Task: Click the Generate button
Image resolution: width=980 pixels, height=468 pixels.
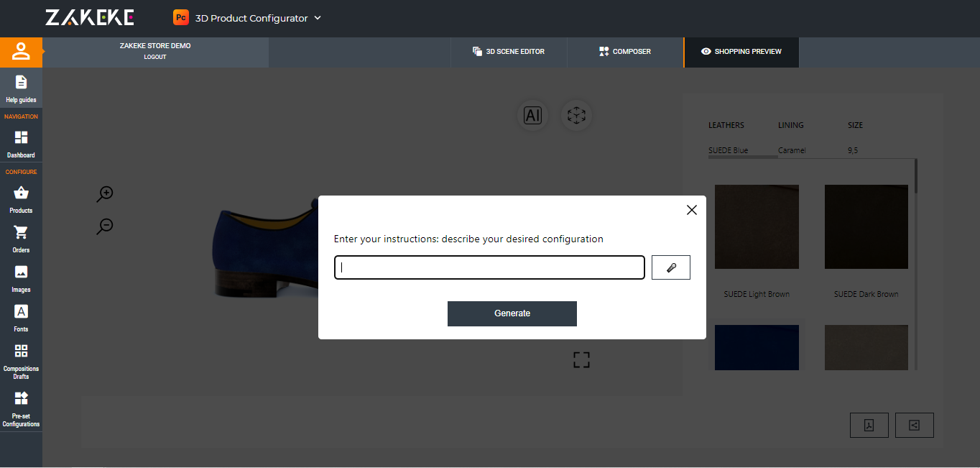Action: pyautogui.click(x=512, y=313)
